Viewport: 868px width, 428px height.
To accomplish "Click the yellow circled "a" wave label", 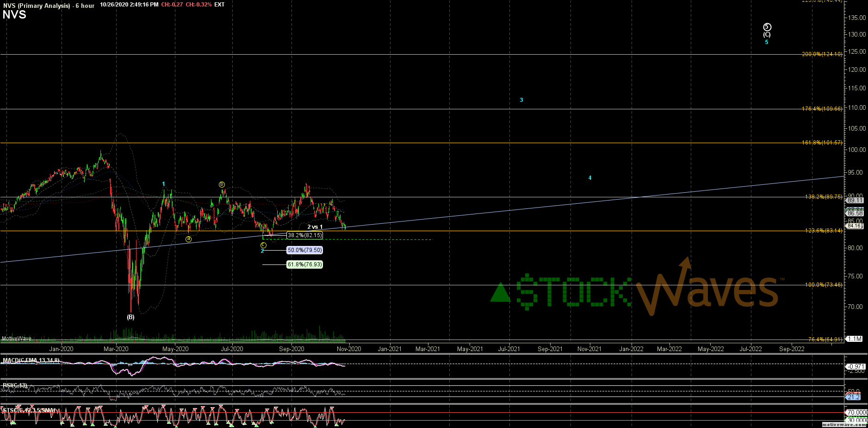I will coord(188,239).
